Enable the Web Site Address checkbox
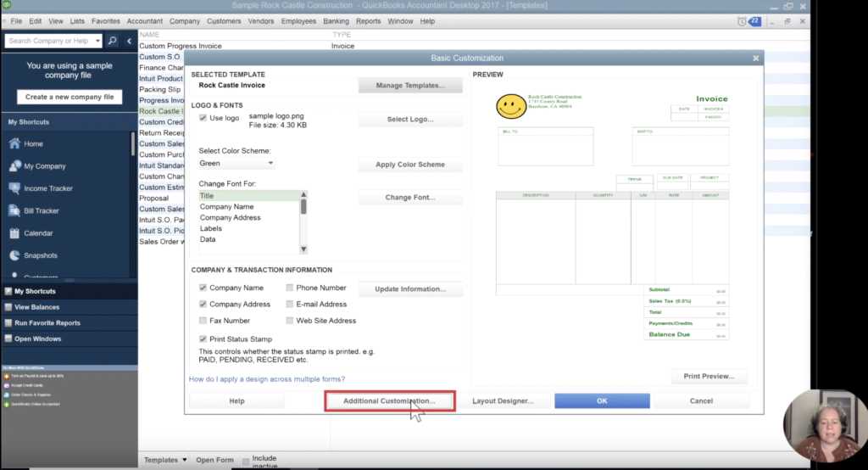The width and height of the screenshot is (868, 470). coord(290,321)
